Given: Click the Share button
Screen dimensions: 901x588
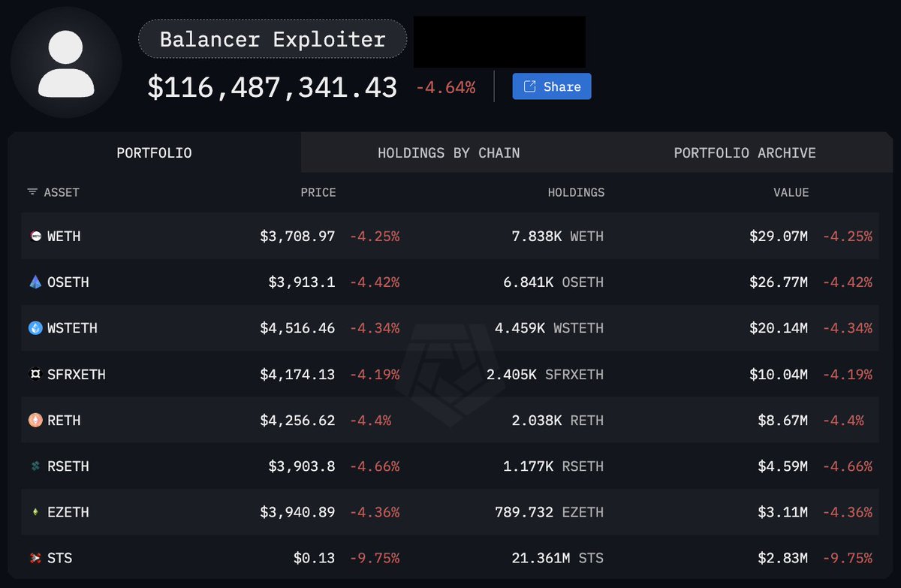Looking at the screenshot, I should (x=552, y=86).
